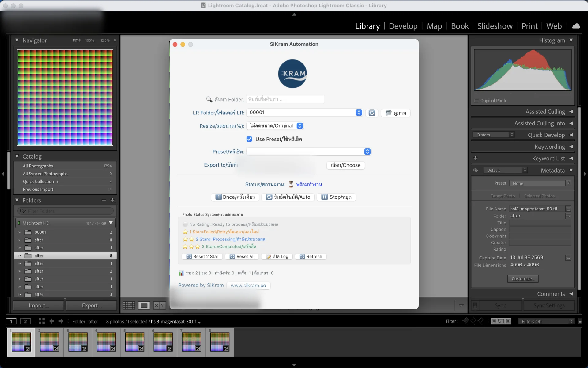Click the เปิด Log button

click(277, 256)
